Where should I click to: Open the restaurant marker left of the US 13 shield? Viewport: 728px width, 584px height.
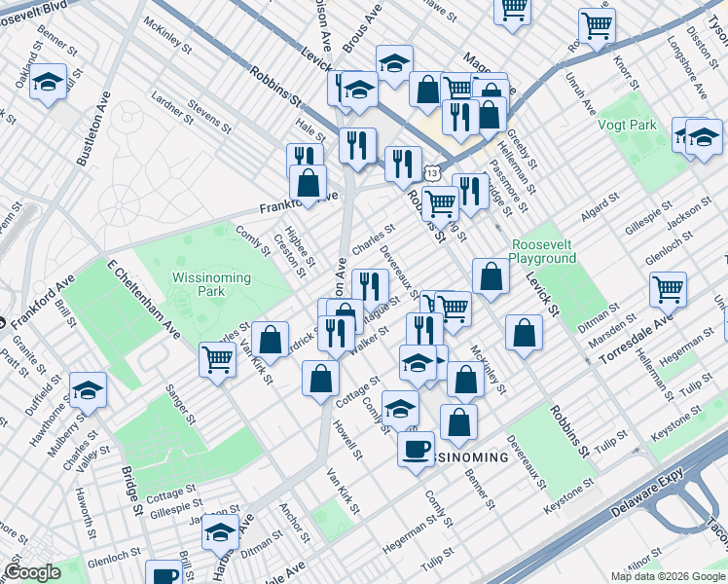[404, 164]
